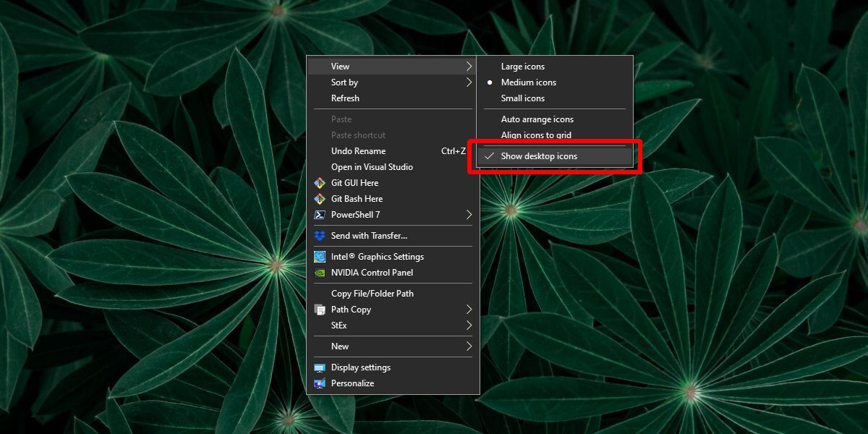Click the Intel Graphics Settings icon
The height and width of the screenshot is (434, 868).
coord(319,257)
